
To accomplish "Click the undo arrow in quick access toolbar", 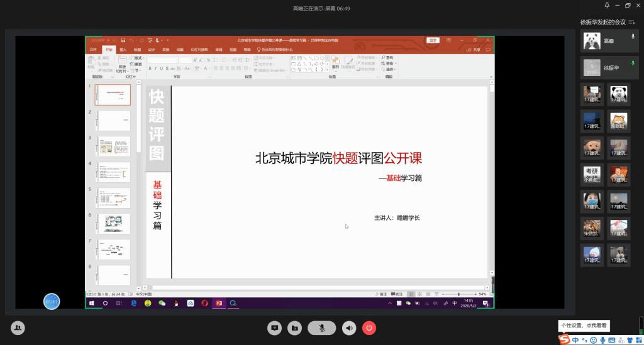I will point(131,40).
